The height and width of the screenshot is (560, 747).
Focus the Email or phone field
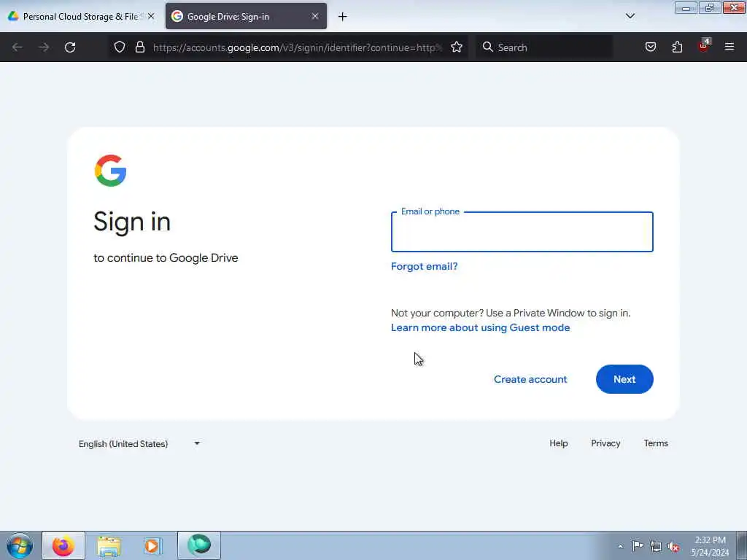tap(522, 232)
